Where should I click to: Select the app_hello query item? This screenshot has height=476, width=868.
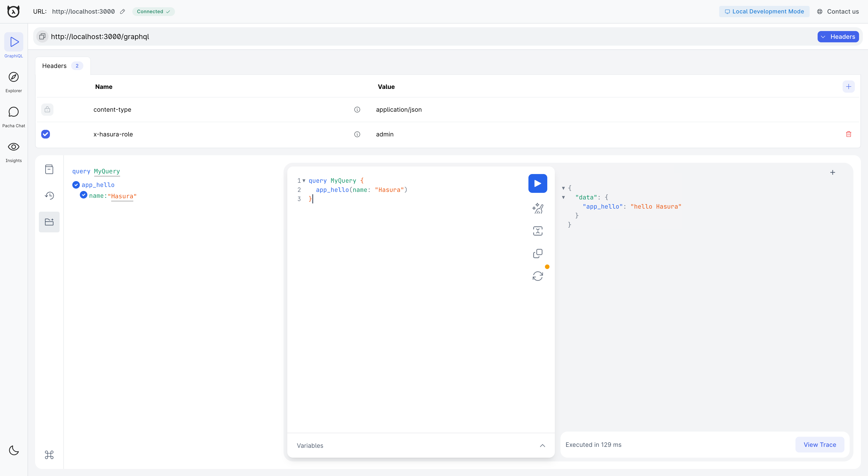click(x=98, y=185)
